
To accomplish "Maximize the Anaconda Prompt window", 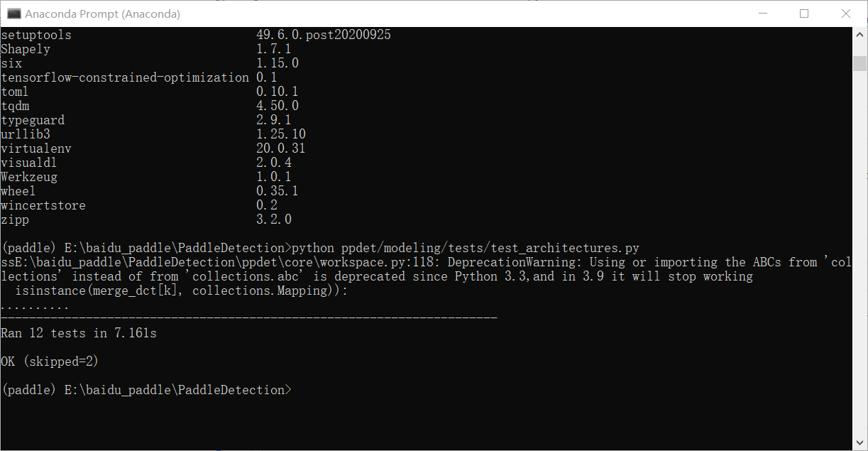I will tap(804, 13).
